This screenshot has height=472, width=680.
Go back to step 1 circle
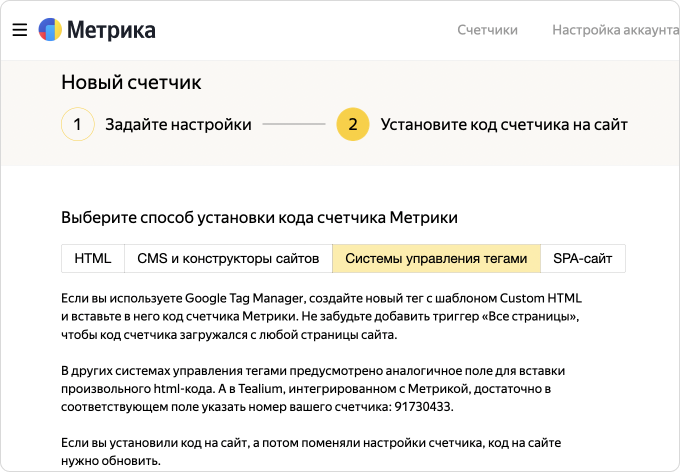78,124
